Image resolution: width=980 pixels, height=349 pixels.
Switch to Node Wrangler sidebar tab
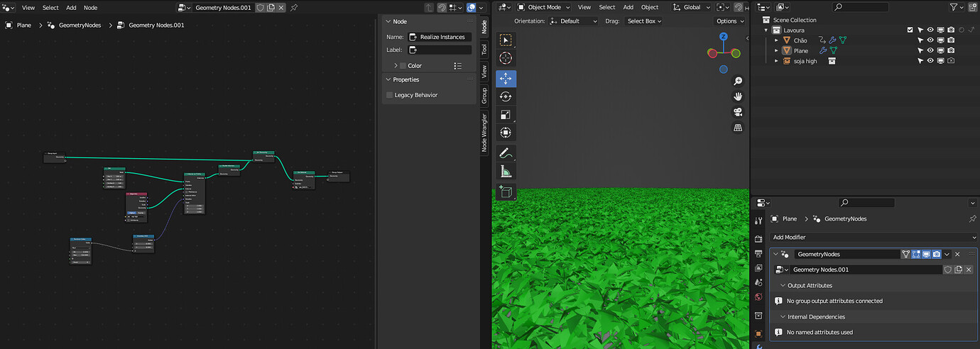(484, 133)
